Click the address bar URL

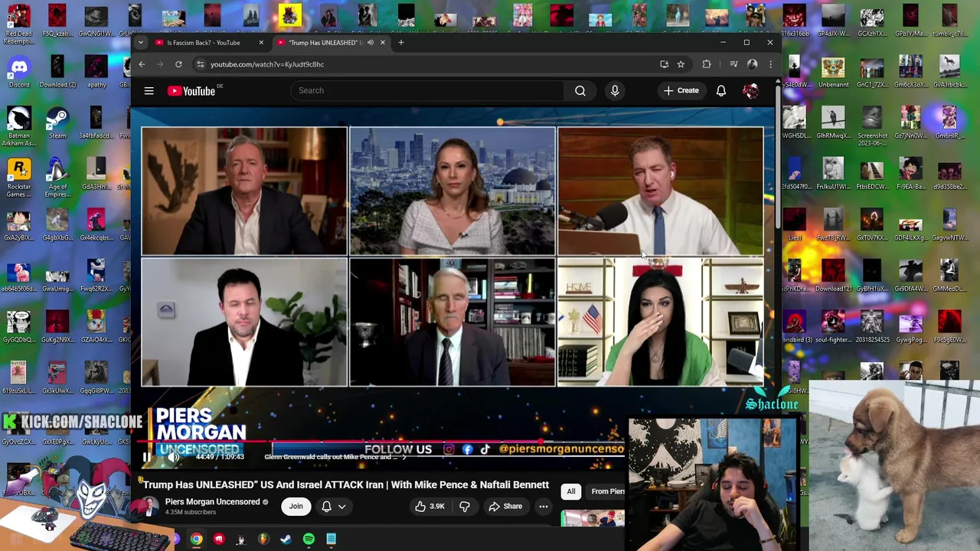coord(267,64)
